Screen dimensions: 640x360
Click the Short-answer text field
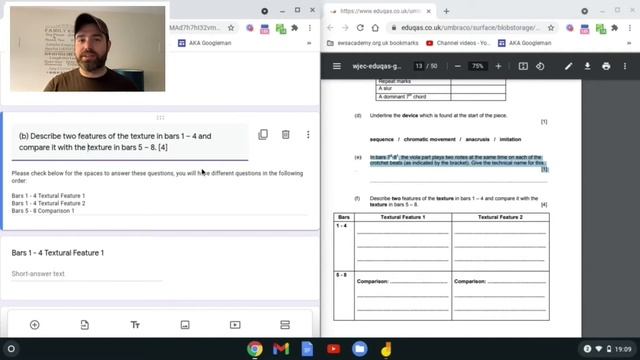tap(87, 274)
